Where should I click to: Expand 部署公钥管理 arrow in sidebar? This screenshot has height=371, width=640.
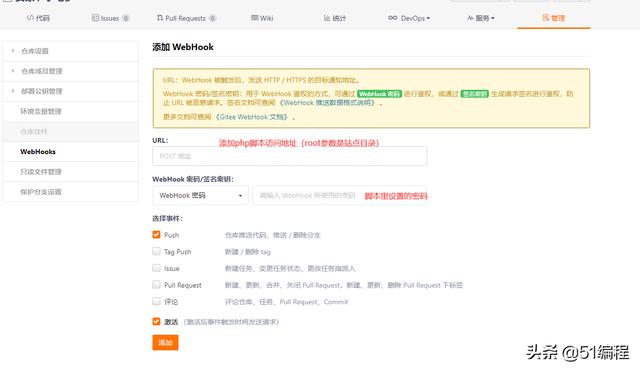(13, 91)
